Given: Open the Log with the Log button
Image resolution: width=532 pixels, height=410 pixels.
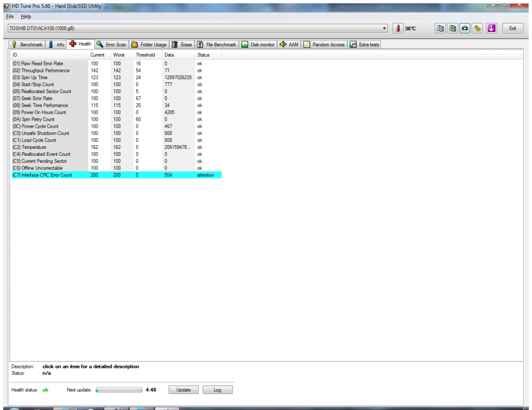Looking at the screenshot, I should click(218, 390).
